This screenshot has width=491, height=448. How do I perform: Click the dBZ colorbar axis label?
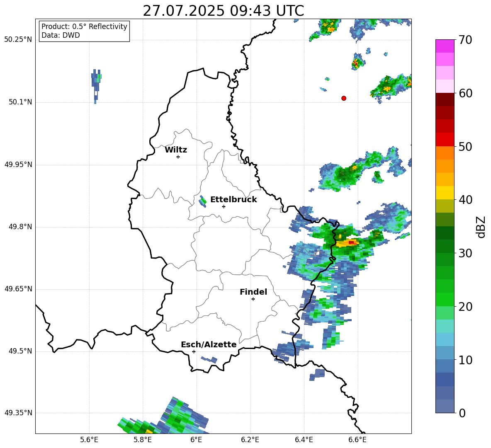click(x=481, y=227)
